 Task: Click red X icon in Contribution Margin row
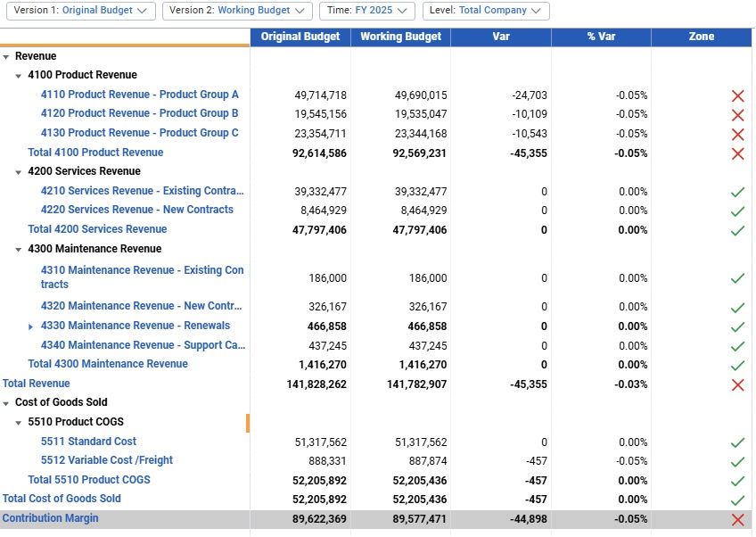tap(737, 519)
